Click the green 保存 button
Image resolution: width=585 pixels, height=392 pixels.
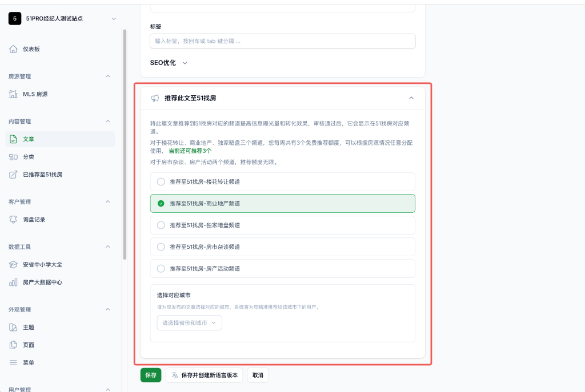[x=151, y=375]
